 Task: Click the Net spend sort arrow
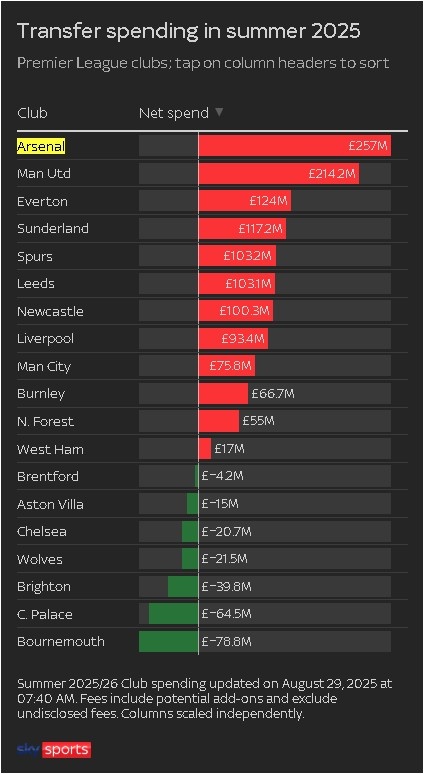click(219, 113)
